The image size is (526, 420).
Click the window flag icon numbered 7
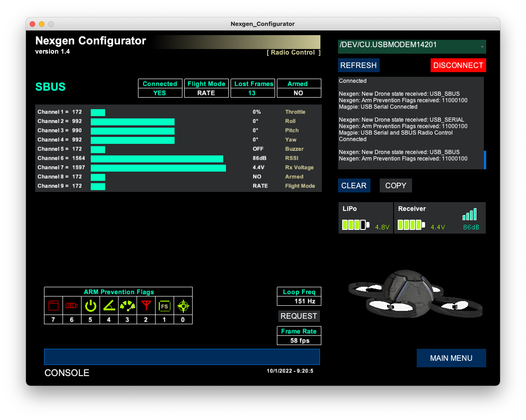tap(53, 305)
